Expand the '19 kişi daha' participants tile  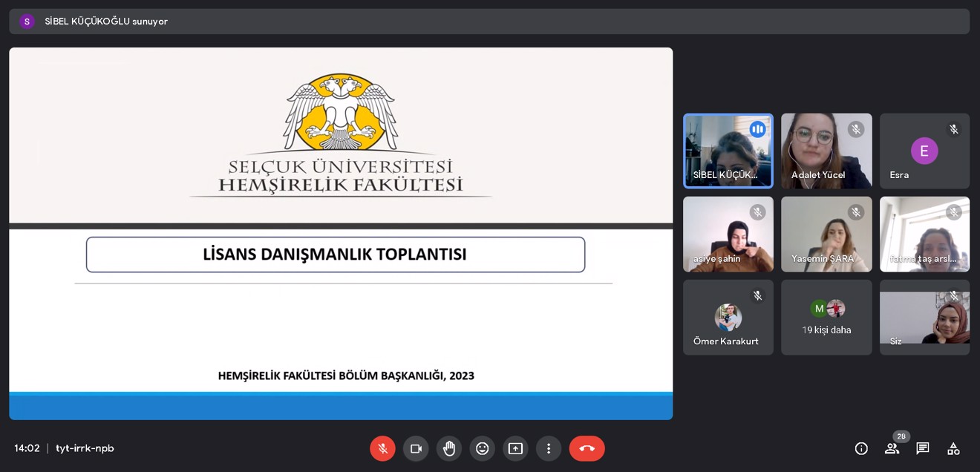(826, 317)
